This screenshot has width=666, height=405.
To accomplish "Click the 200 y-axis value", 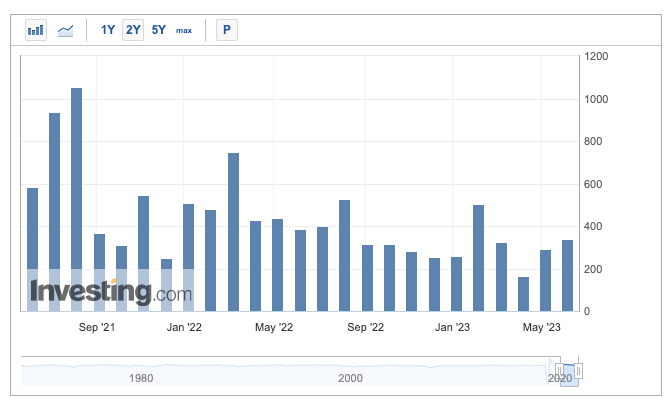I will tap(593, 269).
